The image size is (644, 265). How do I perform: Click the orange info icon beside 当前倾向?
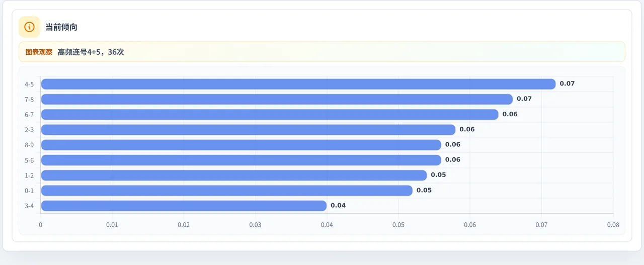click(x=29, y=27)
